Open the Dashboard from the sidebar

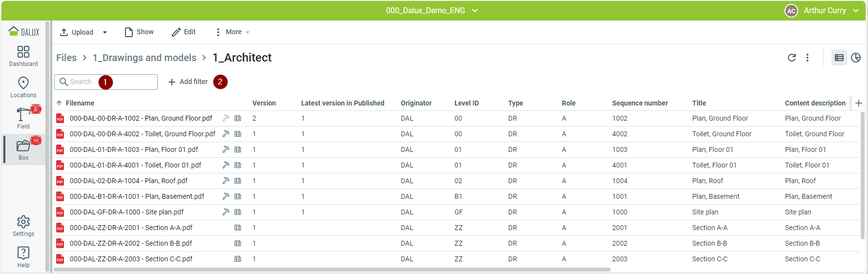click(x=23, y=56)
